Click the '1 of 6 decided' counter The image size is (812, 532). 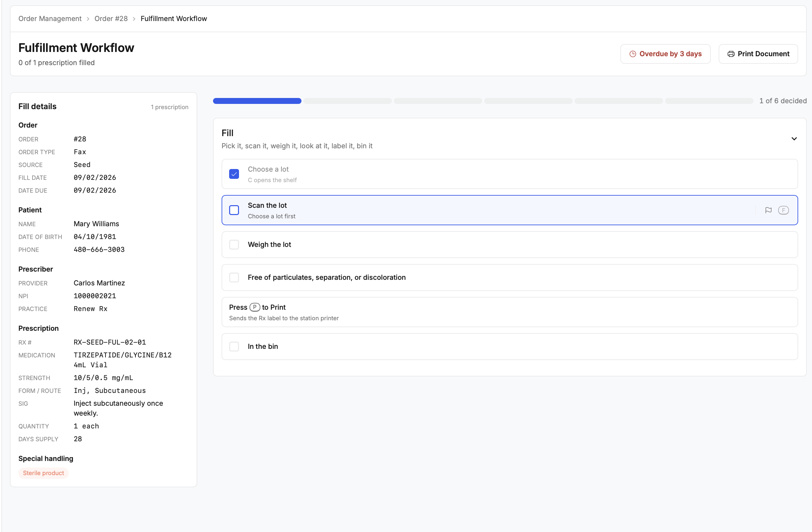click(783, 101)
